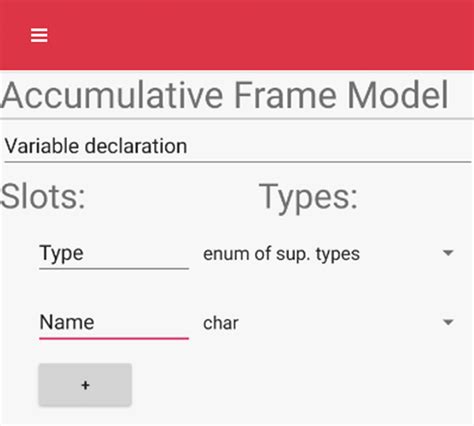Click the Accumulative Frame Model heading
Viewport: 474px width, 426px height.
[x=225, y=95]
